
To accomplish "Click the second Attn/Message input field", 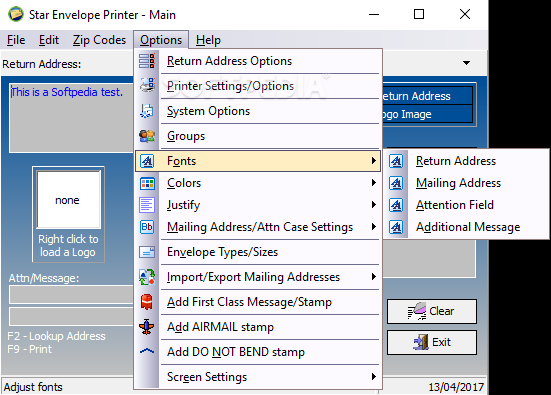I will [71, 316].
